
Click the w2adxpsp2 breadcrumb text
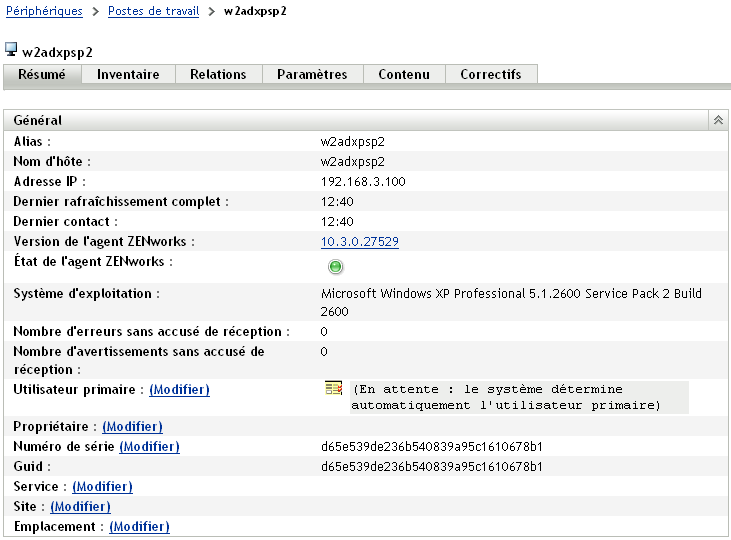tap(255, 11)
